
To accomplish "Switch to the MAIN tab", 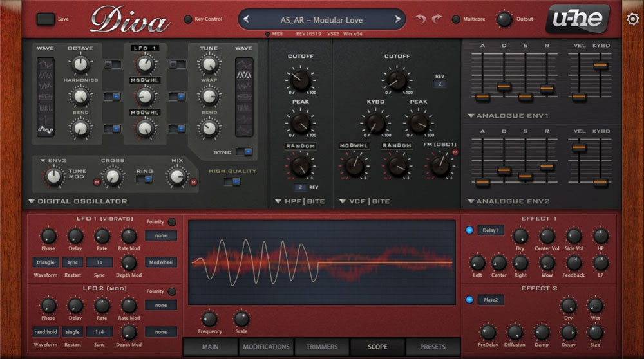I will (211, 347).
